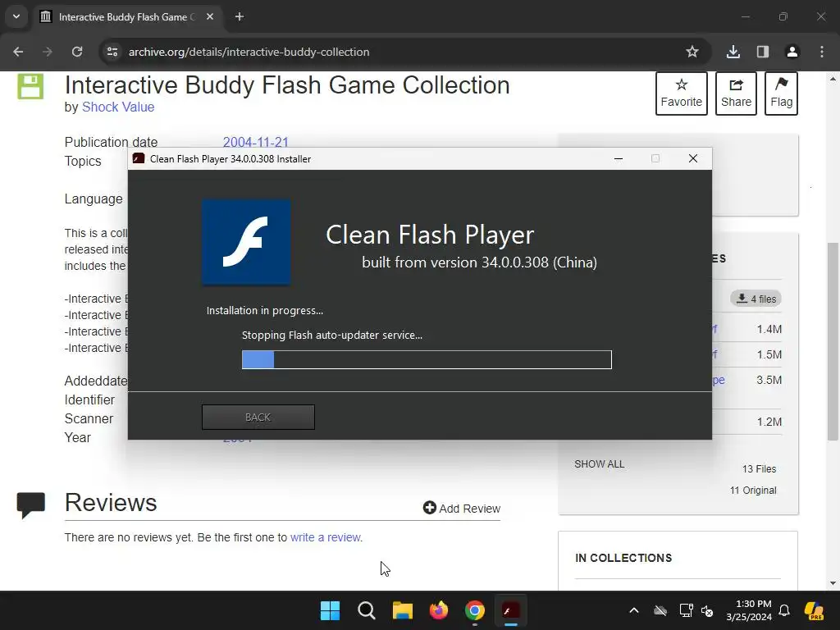Screen dimensions: 840x630
Task: Close the Interactive Buddy browser tab
Action: [x=210, y=16]
